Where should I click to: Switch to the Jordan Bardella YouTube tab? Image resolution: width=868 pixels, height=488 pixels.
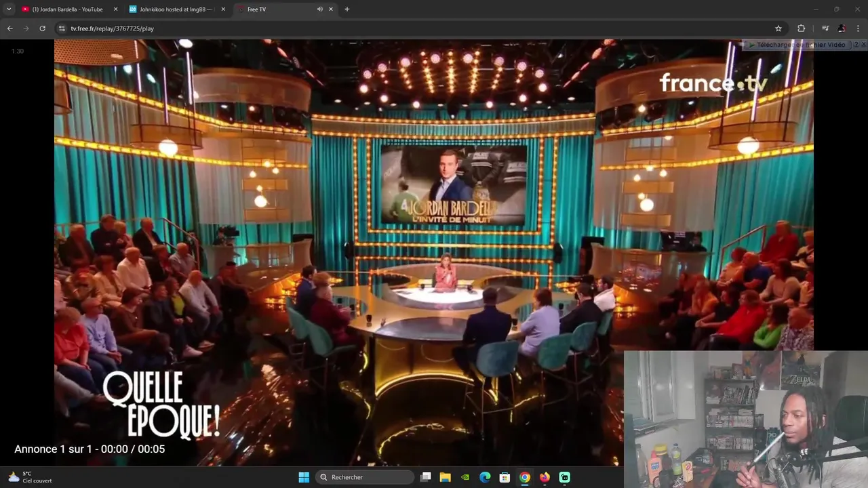pos(68,9)
